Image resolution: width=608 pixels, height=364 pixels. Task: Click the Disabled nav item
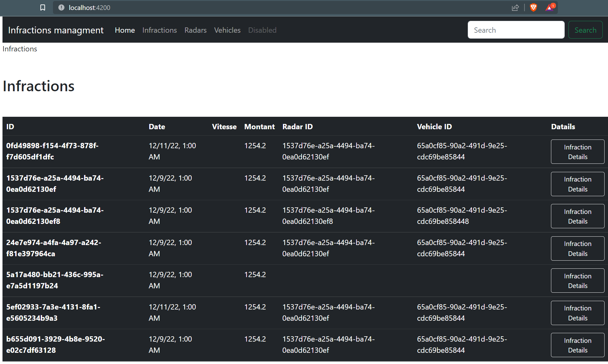tap(262, 30)
